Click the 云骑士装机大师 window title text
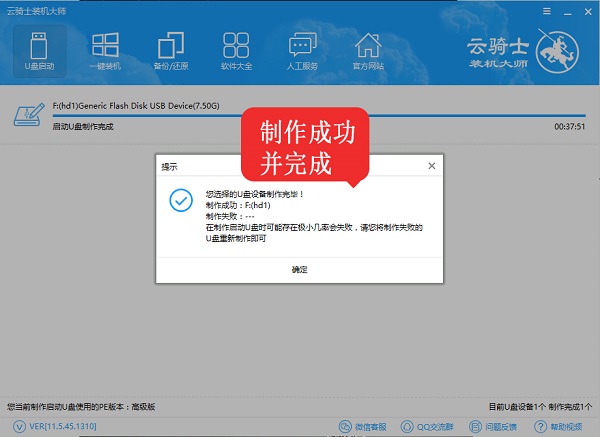Viewport: 600px width, 437px height. tap(36, 11)
